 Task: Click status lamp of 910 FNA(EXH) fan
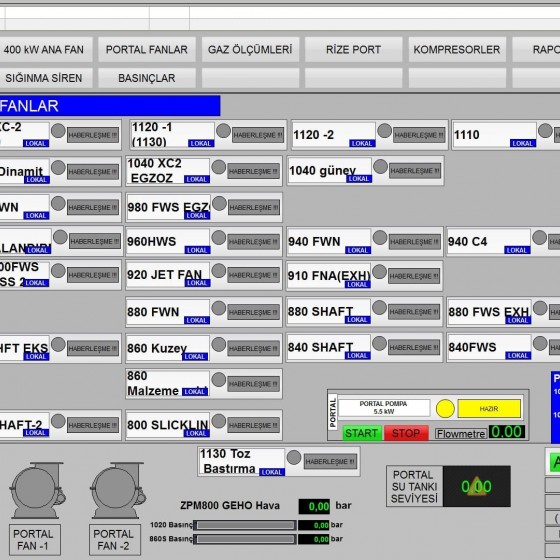(x=380, y=272)
